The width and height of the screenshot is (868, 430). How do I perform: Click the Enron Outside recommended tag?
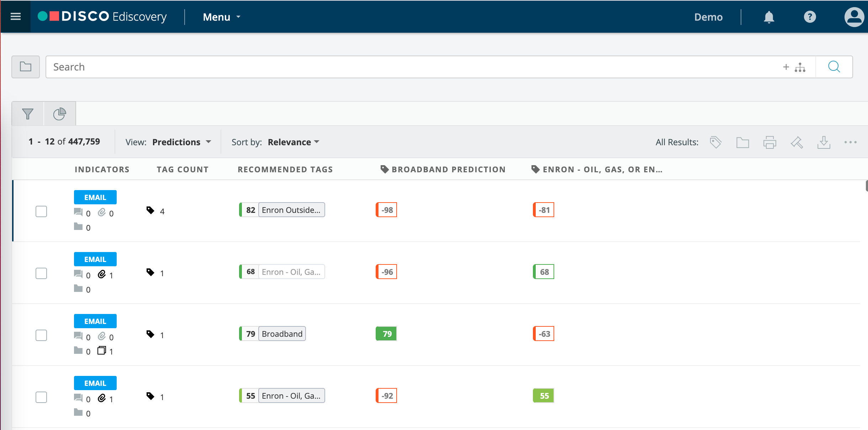click(x=291, y=210)
